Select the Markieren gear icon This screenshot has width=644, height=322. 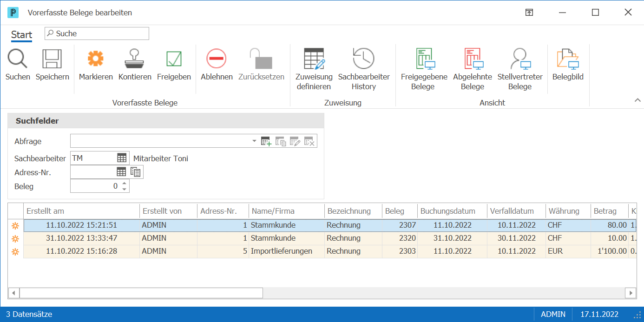pos(96,59)
